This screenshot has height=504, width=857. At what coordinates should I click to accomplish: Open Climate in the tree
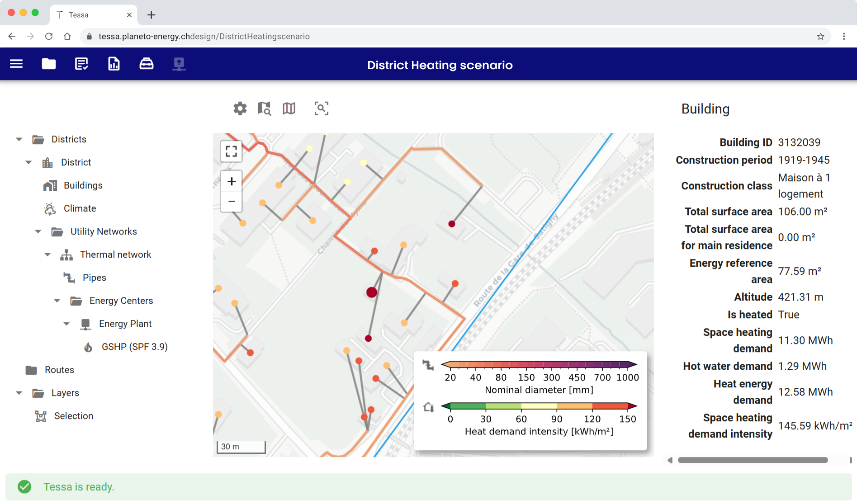[x=80, y=208]
